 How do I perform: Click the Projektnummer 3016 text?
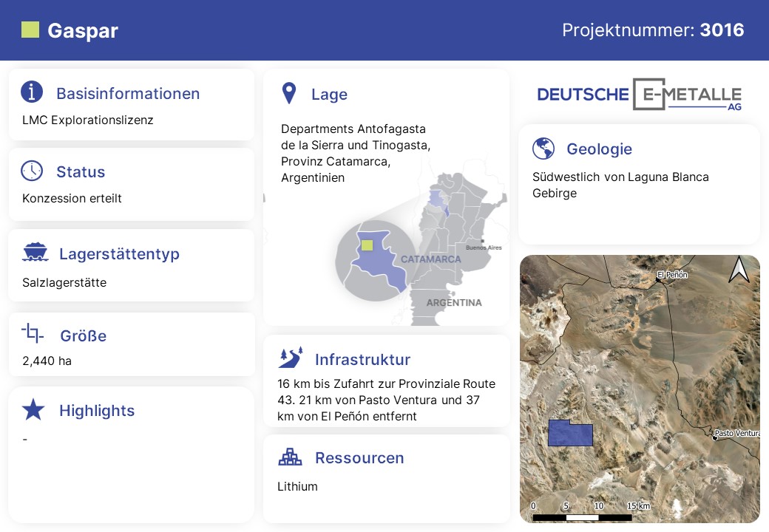pos(653,30)
